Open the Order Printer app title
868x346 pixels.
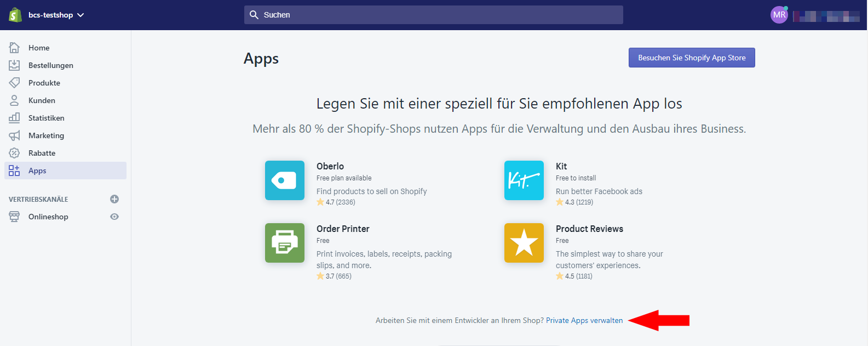coord(343,229)
